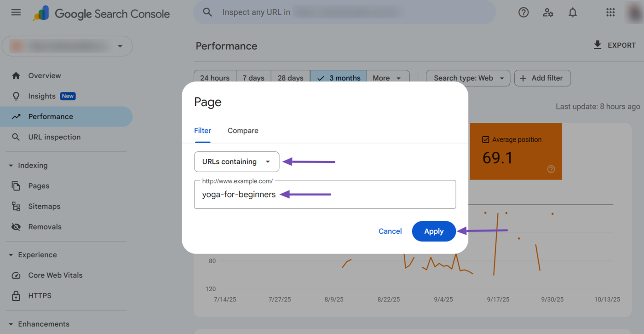Go to Sitemaps in the sidebar
This screenshot has height=334, width=644.
click(x=44, y=207)
